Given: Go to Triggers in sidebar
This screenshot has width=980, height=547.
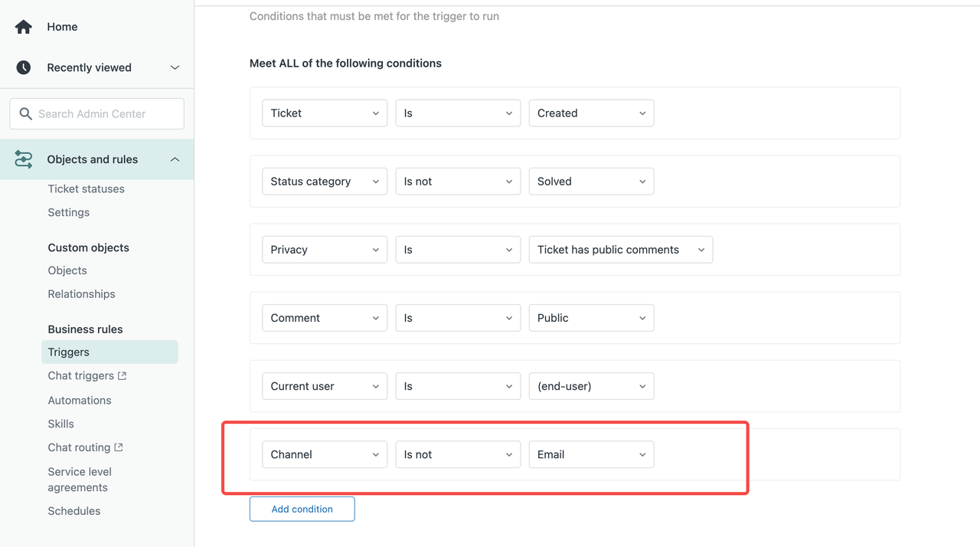Looking at the screenshot, I should 69,352.
